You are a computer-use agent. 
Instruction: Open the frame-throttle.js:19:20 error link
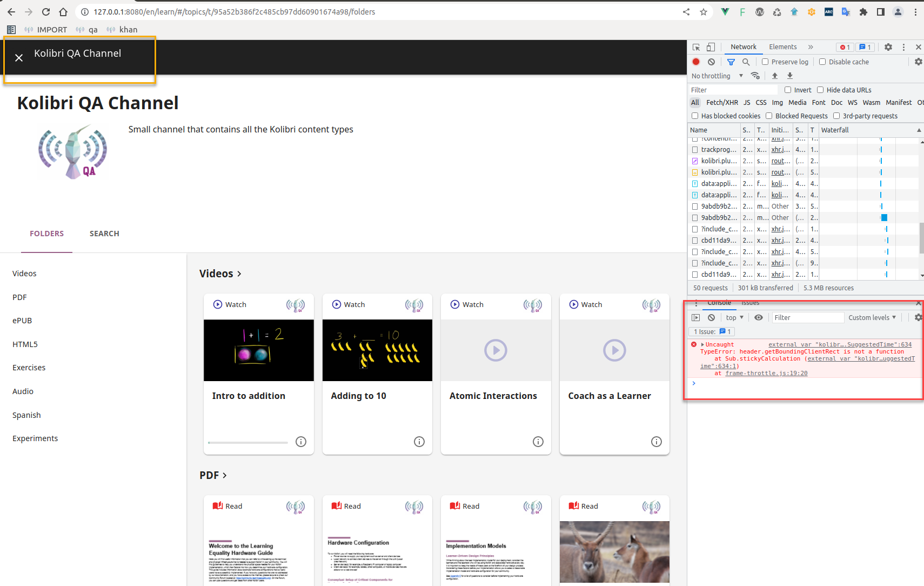pos(766,373)
